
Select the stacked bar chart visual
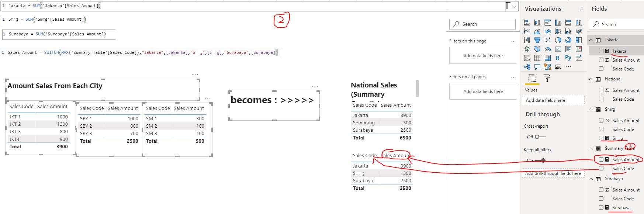point(527,23)
